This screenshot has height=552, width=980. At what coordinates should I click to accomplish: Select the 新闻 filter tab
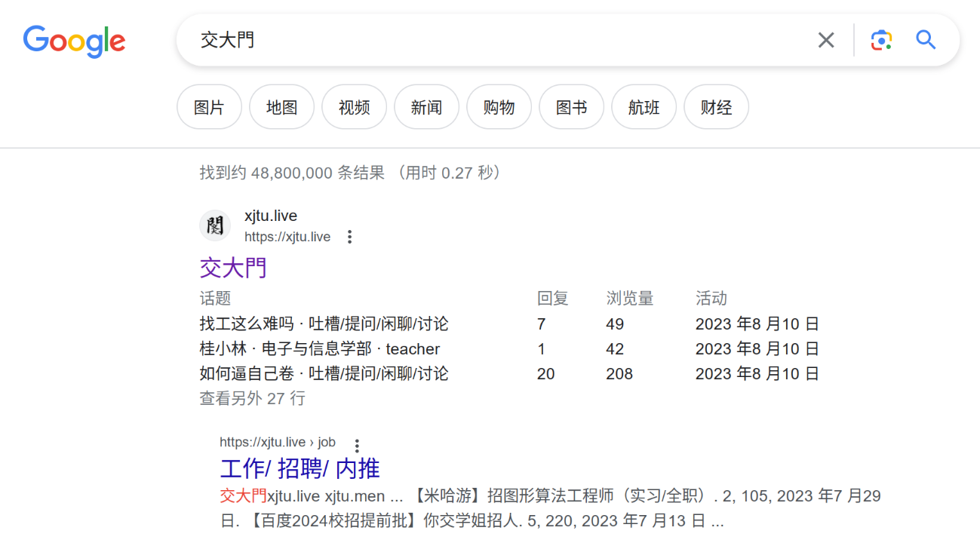point(426,107)
